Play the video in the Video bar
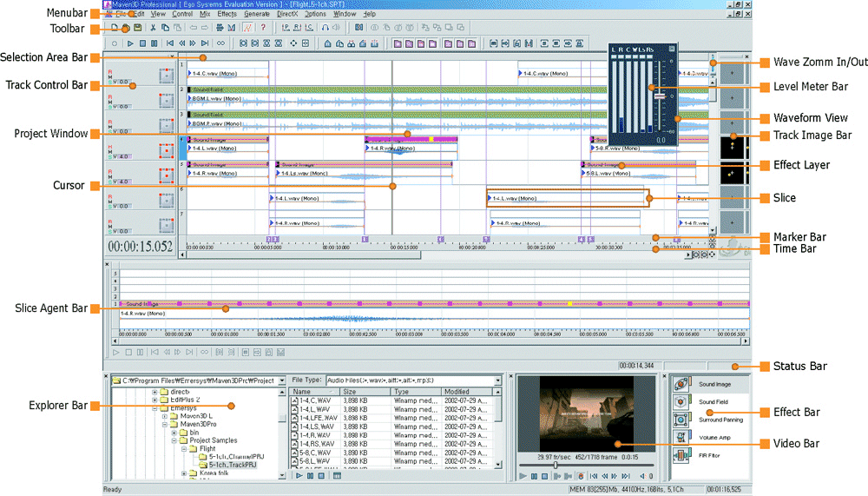Image resolution: width=868 pixels, height=496 pixels. click(x=523, y=476)
